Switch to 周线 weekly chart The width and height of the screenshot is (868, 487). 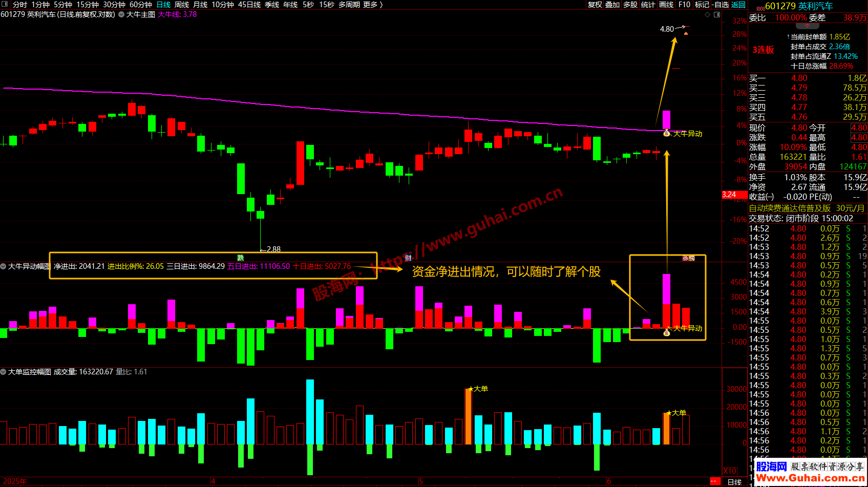click(182, 5)
